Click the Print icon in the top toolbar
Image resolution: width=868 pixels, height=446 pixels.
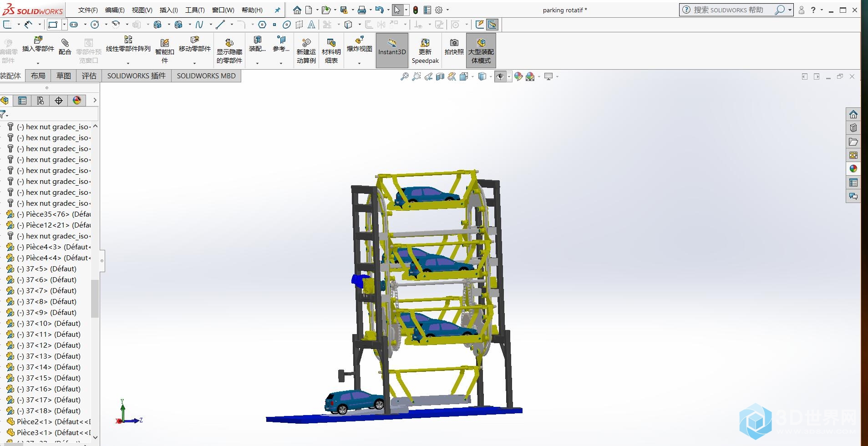point(361,10)
